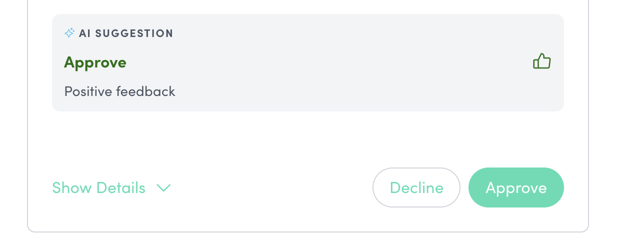Click the AI sparkle icon
Viewport: 644px width, 245px height.
pyautogui.click(x=69, y=33)
